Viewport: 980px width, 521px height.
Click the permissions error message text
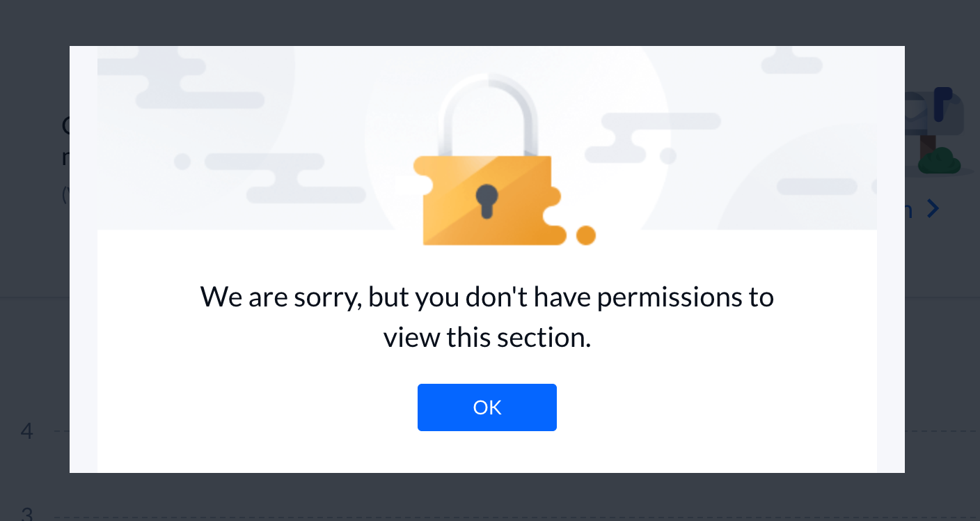coord(487,317)
